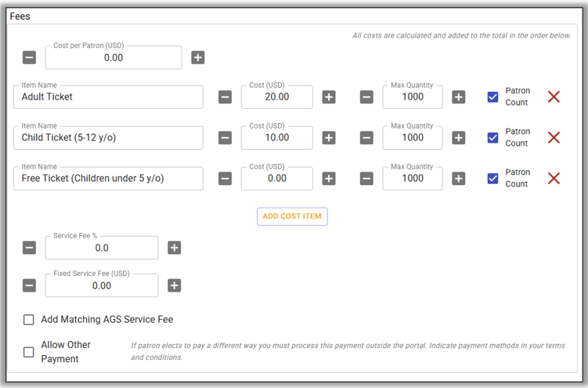Uncheck Patron Count for Adult Ticket
588x388 pixels.
[492, 97]
